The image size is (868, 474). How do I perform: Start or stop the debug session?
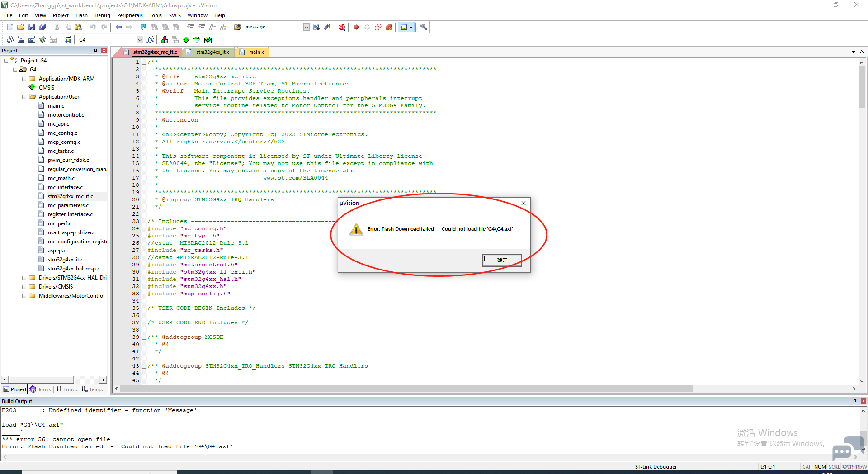coord(342,27)
